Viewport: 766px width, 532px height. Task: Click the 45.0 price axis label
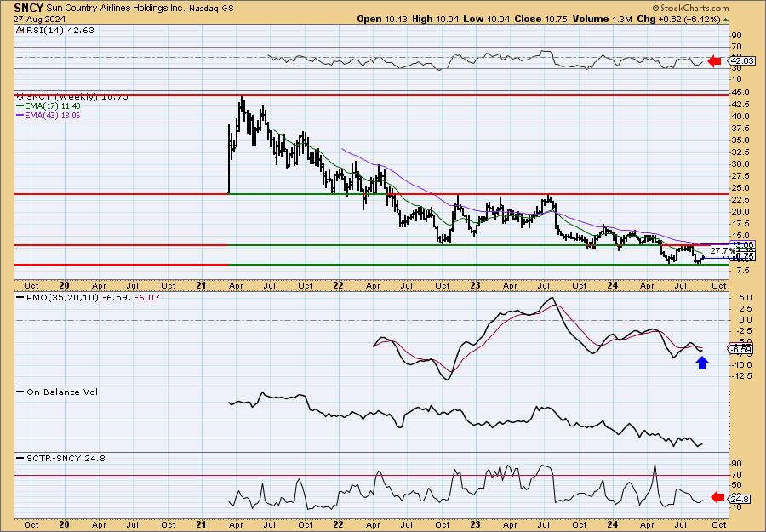740,93
